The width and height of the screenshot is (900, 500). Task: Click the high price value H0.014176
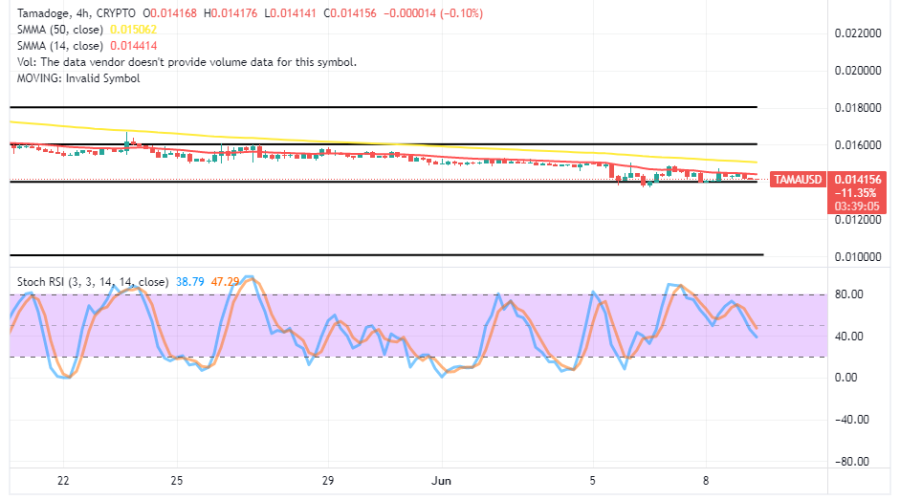(231, 13)
